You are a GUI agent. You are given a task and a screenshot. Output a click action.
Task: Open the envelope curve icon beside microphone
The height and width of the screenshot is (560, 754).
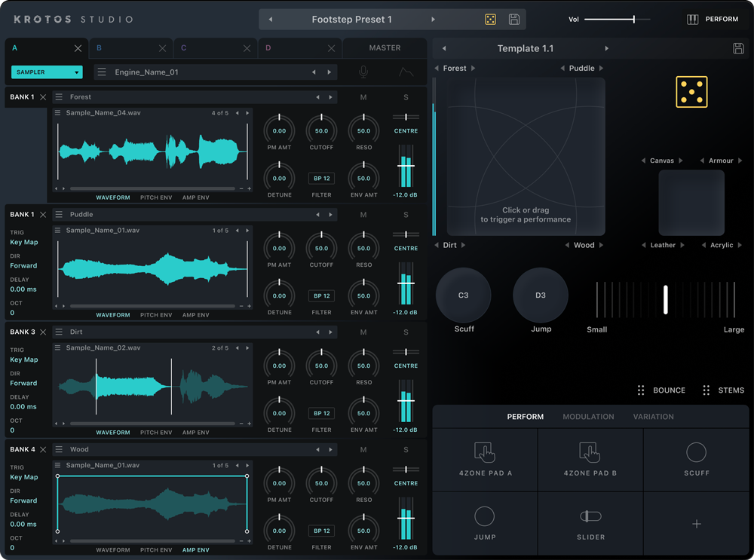tap(406, 72)
